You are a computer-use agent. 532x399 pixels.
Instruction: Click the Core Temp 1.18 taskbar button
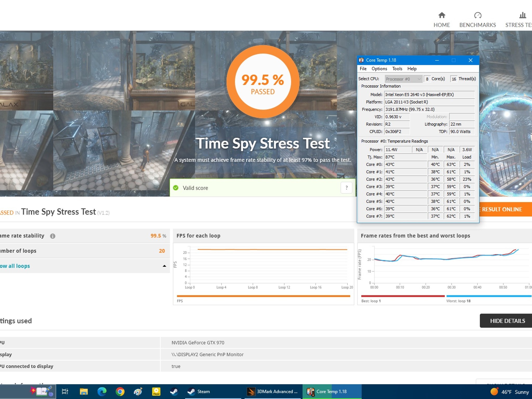332,391
